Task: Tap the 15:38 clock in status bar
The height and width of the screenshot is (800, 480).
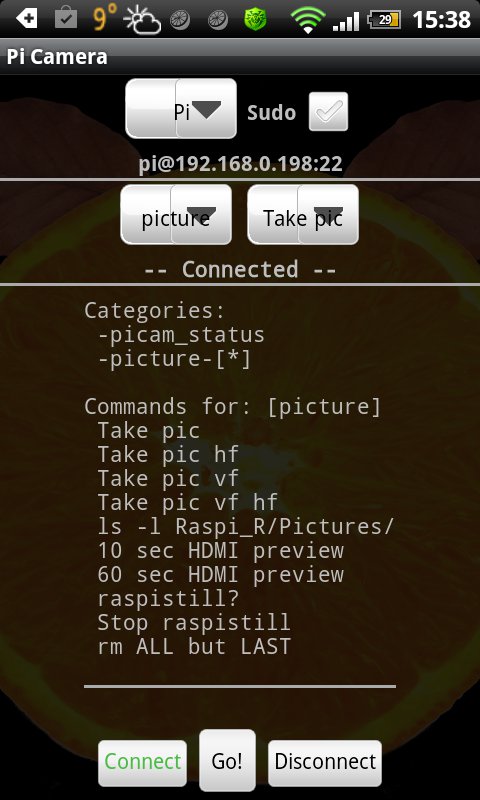Action: 441,20
